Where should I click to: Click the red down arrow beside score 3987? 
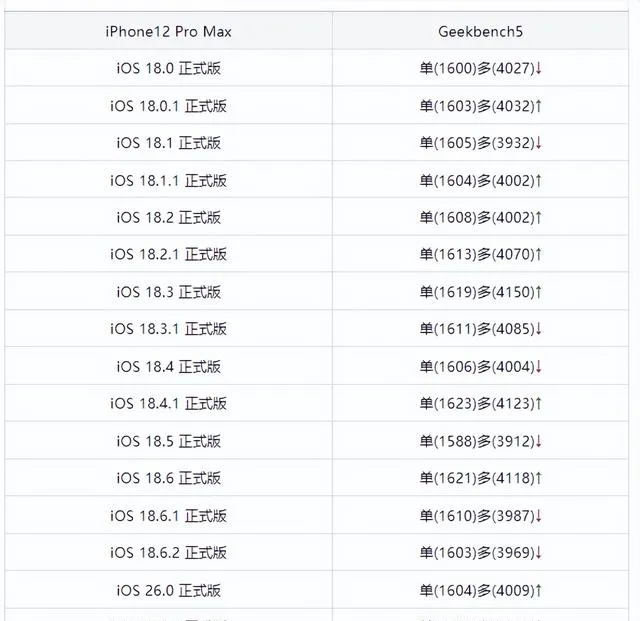538,516
